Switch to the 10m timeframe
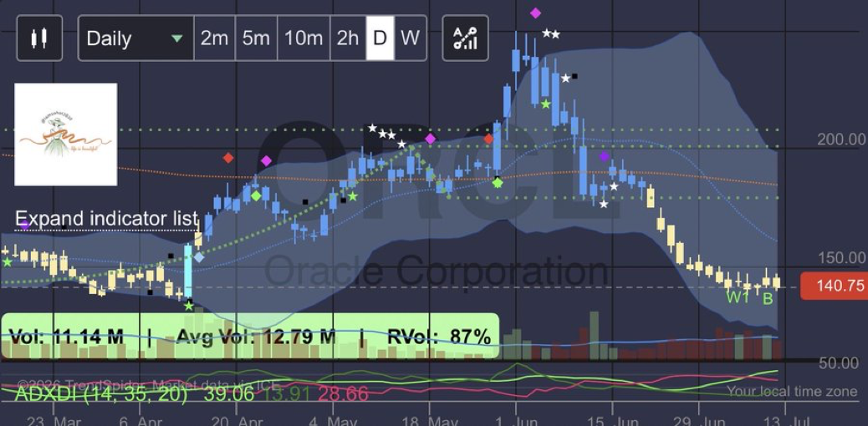The height and width of the screenshot is (426, 868). pos(304,38)
